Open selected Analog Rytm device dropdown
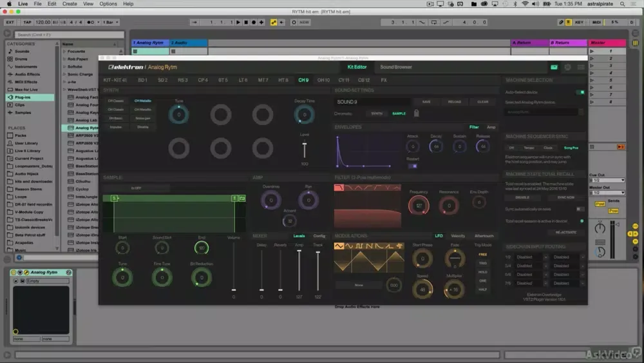The width and height of the screenshot is (644, 363). (x=544, y=112)
